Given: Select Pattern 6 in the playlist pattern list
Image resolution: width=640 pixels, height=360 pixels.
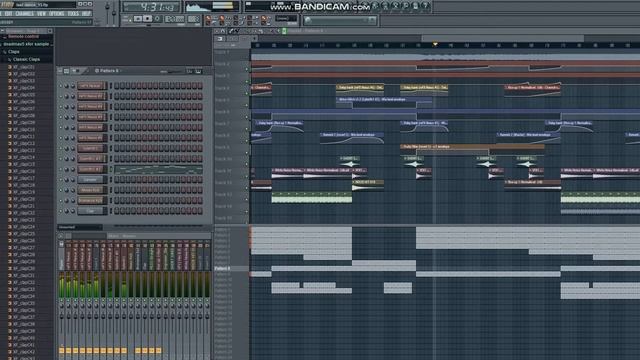Looking at the screenshot, I should pyautogui.click(x=222, y=269).
